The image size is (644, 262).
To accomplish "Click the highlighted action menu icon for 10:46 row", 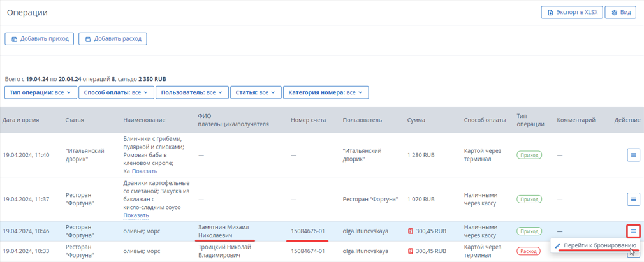I will [633, 231].
